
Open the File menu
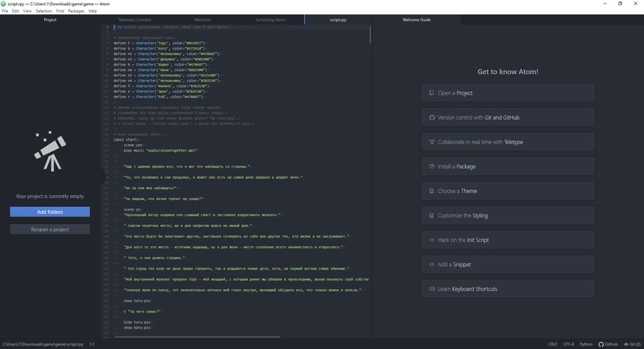[x=5, y=11]
